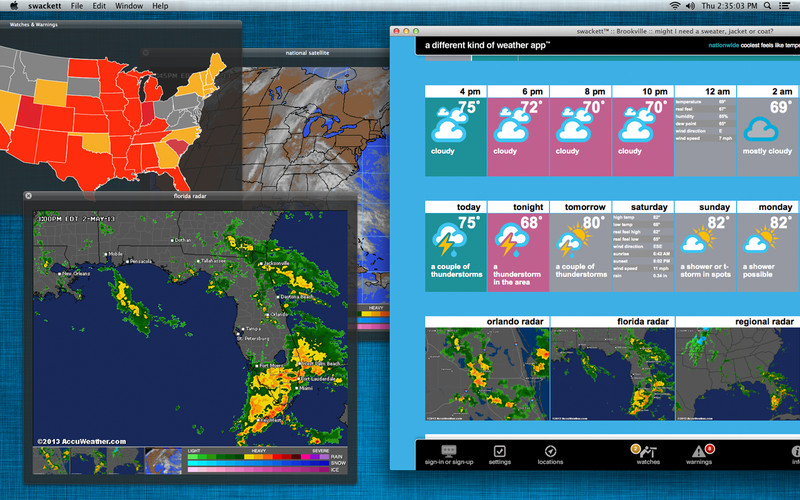The height and width of the screenshot is (500, 800).
Task: Click the 4 pm cloudy forecast icon
Action: coord(450,125)
